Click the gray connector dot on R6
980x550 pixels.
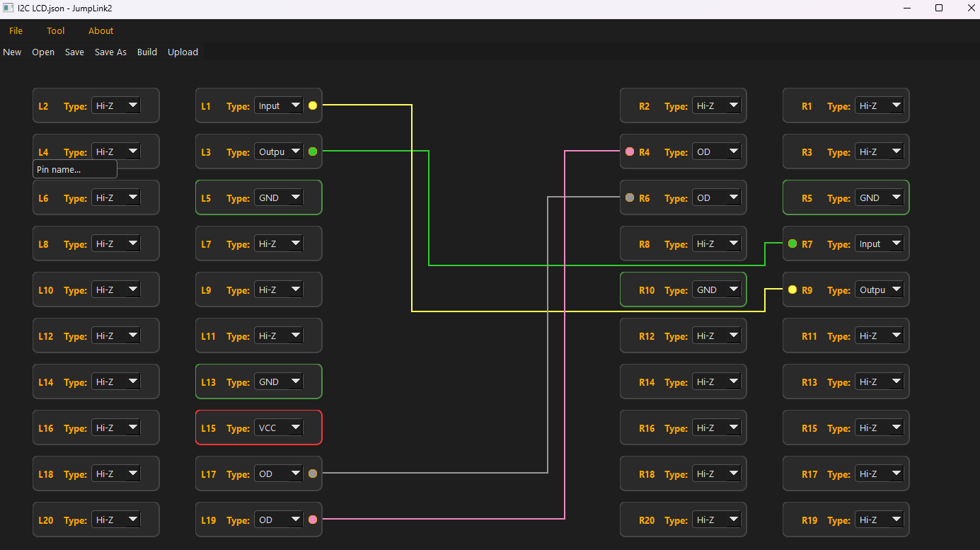630,197
